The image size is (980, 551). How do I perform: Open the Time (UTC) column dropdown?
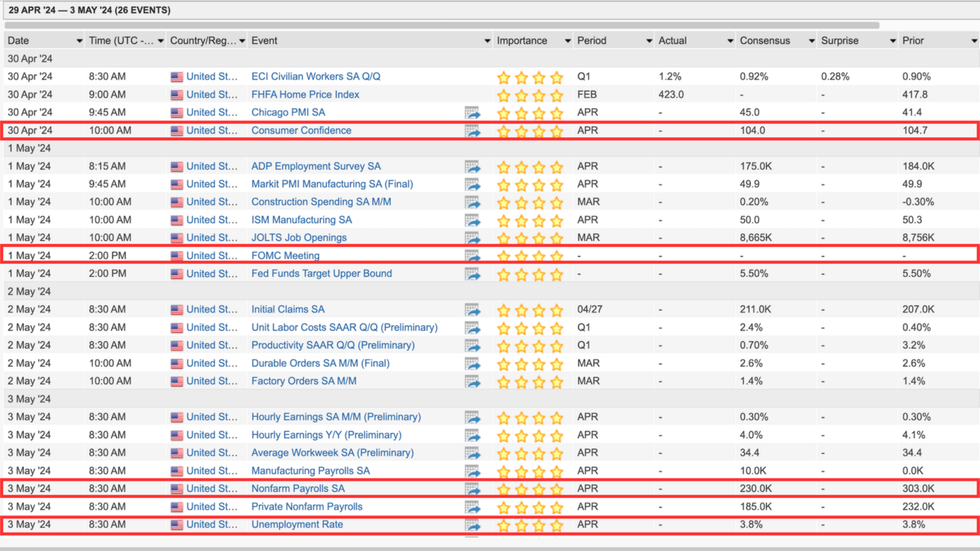pos(161,41)
